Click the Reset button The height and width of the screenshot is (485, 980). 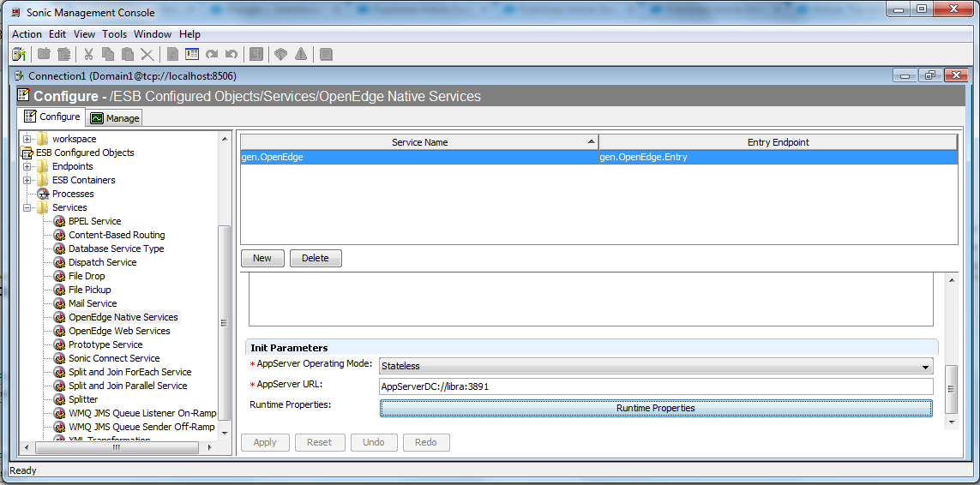319,442
